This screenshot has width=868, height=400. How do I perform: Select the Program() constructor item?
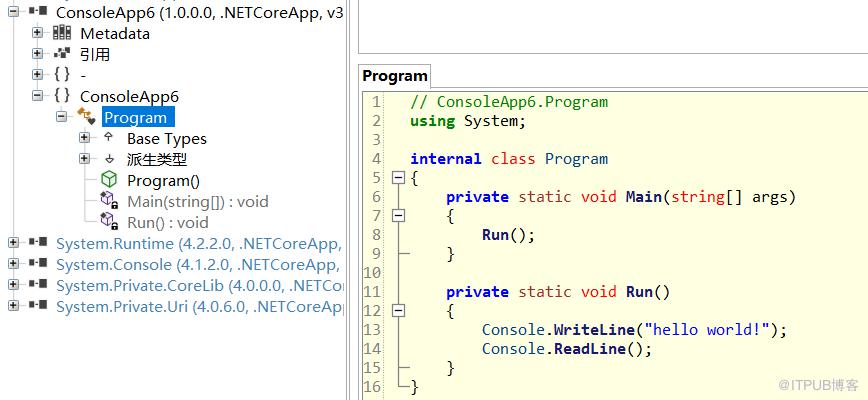(163, 181)
